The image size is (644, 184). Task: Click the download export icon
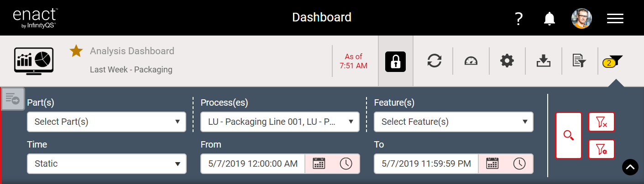pos(544,61)
